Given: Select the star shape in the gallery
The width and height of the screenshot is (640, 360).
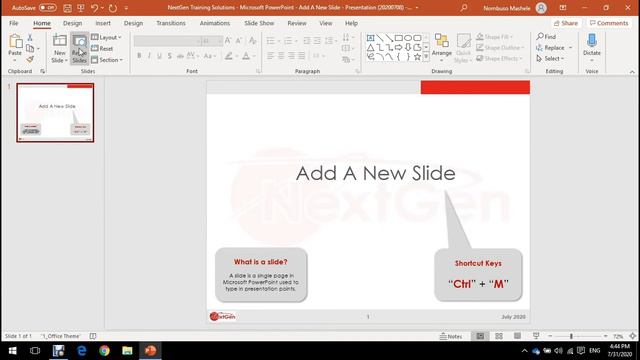Looking at the screenshot, I should 417,57.
